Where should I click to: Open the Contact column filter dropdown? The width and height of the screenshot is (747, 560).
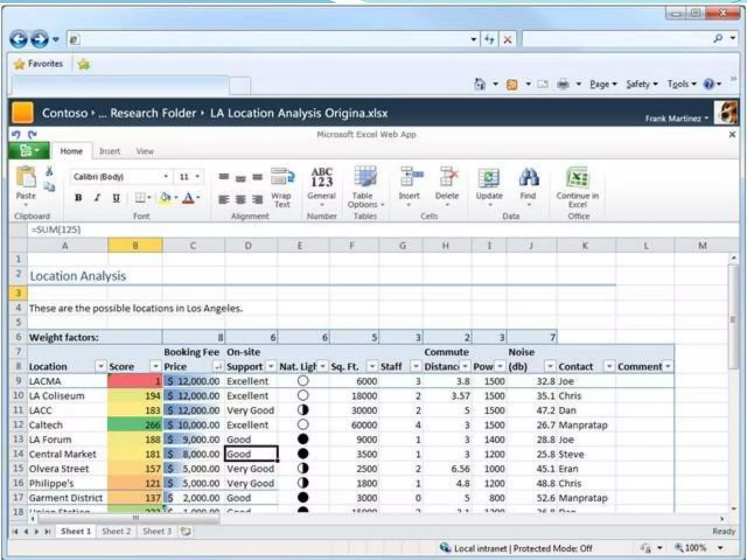(609, 366)
